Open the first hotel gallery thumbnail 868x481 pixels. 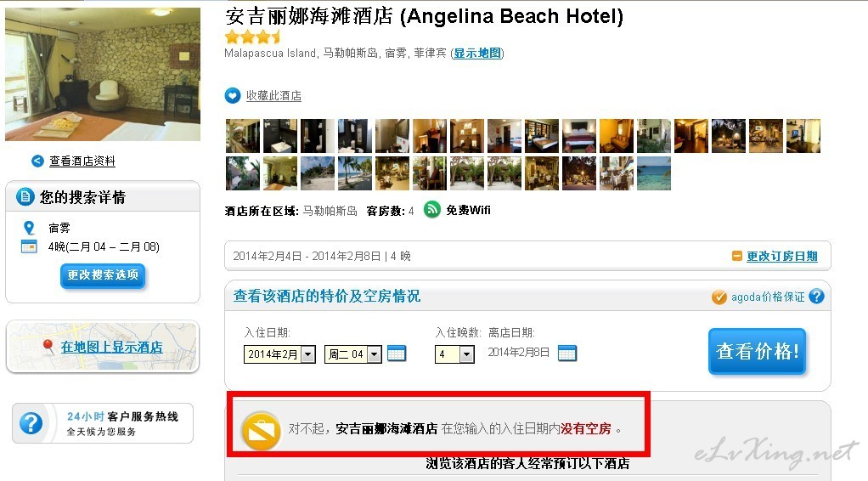click(x=242, y=136)
